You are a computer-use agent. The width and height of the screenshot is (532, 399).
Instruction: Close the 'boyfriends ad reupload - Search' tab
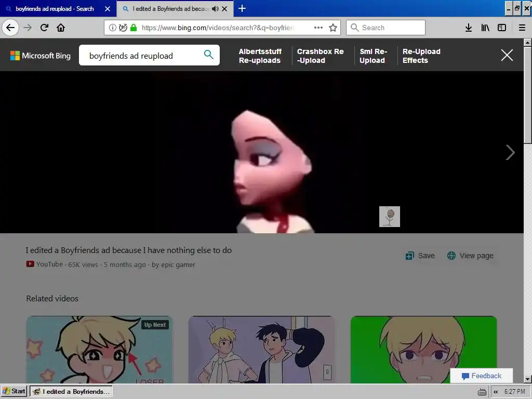108,9
